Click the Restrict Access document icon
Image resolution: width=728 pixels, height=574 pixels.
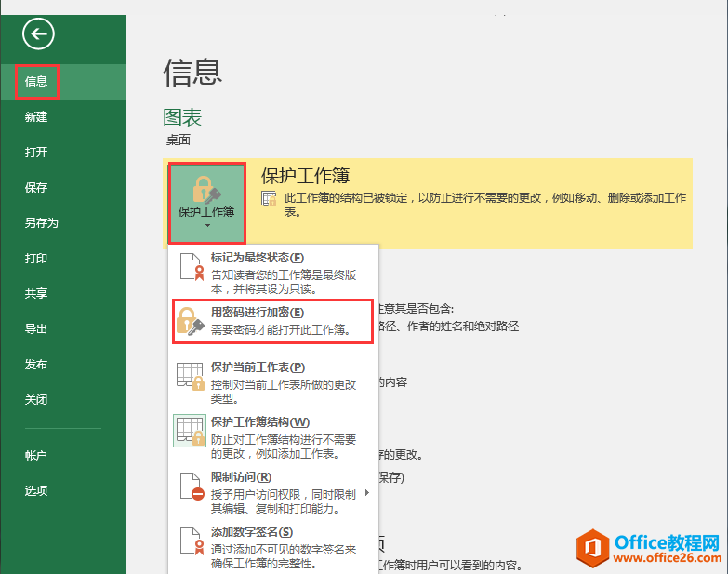click(x=191, y=487)
